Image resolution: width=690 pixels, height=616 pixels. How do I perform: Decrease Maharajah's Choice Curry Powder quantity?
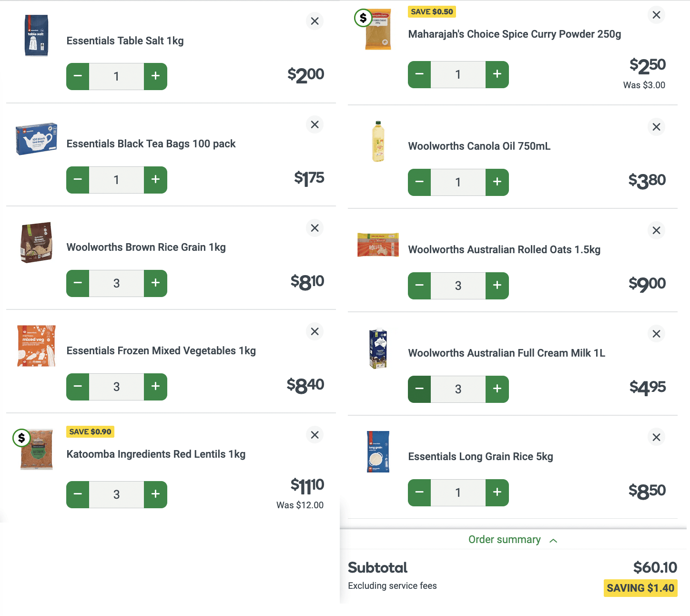(x=419, y=74)
